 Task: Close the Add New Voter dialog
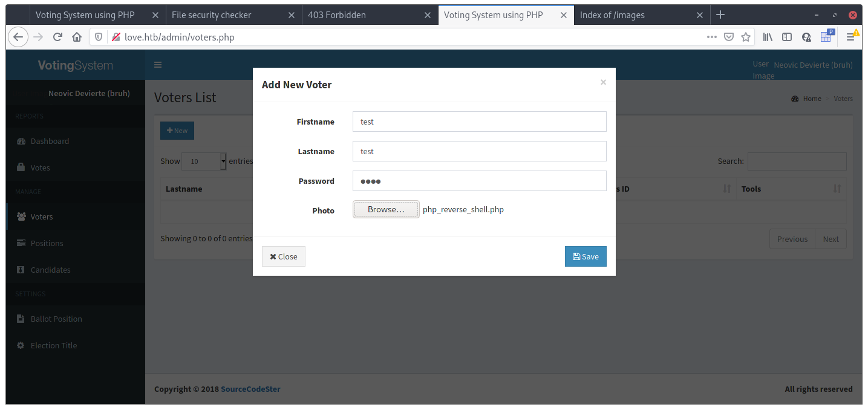point(283,256)
